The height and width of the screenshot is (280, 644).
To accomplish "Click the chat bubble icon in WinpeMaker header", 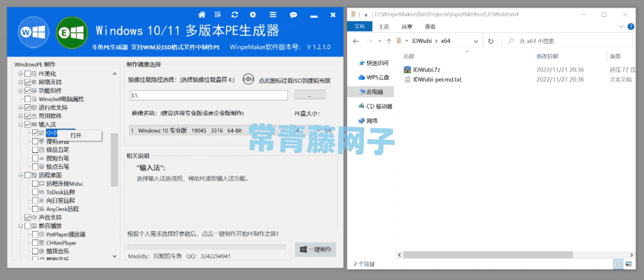I will tap(293, 15).
